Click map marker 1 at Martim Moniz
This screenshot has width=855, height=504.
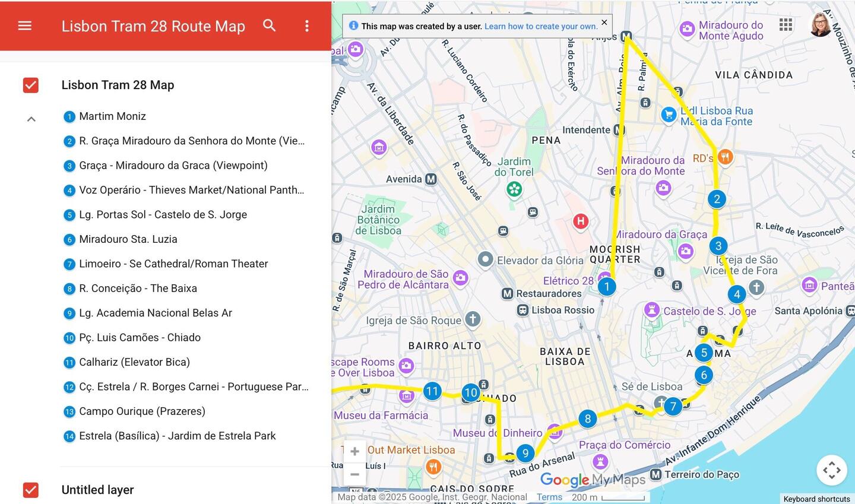pos(607,287)
